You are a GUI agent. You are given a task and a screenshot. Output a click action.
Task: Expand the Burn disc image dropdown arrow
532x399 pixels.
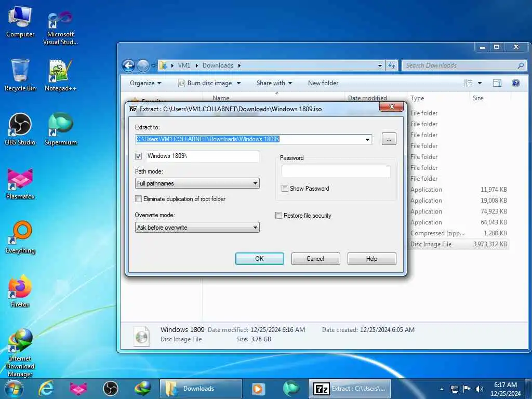pyautogui.click(x=238, y=83)
